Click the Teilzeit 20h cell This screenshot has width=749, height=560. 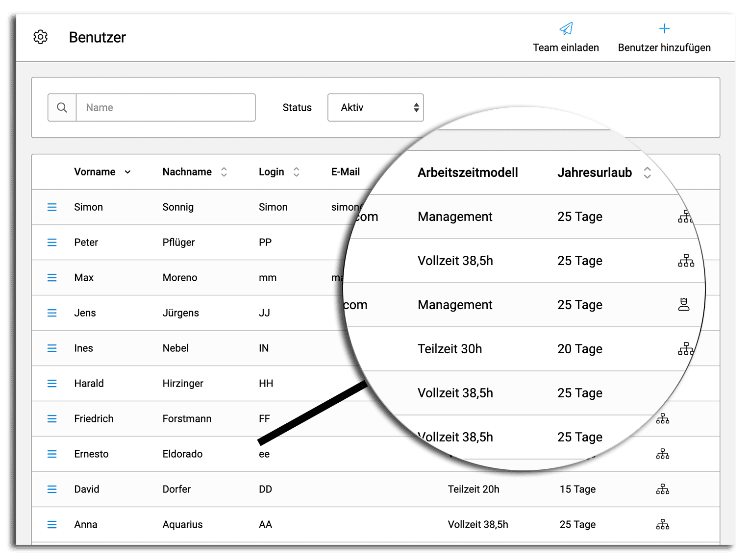click(474, 489)
